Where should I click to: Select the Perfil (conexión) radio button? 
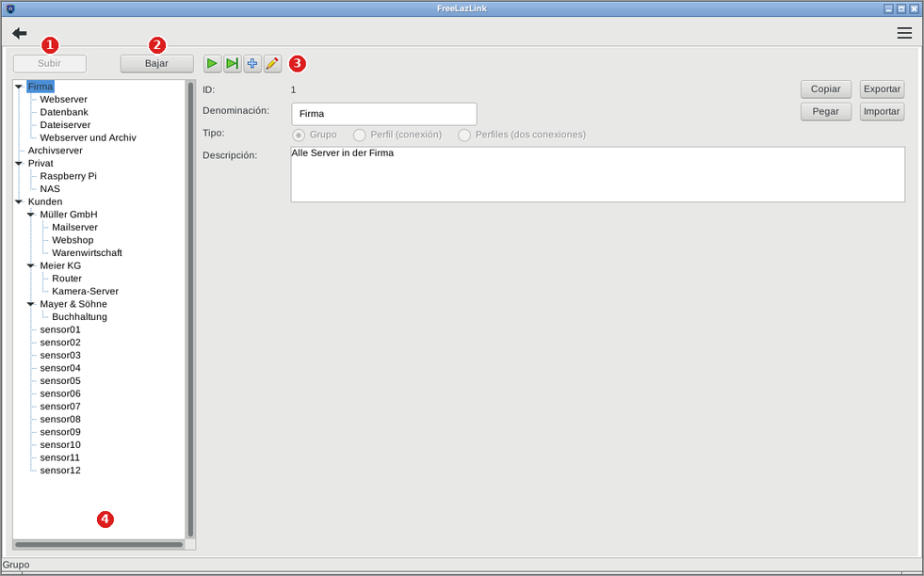pos(360,136)
